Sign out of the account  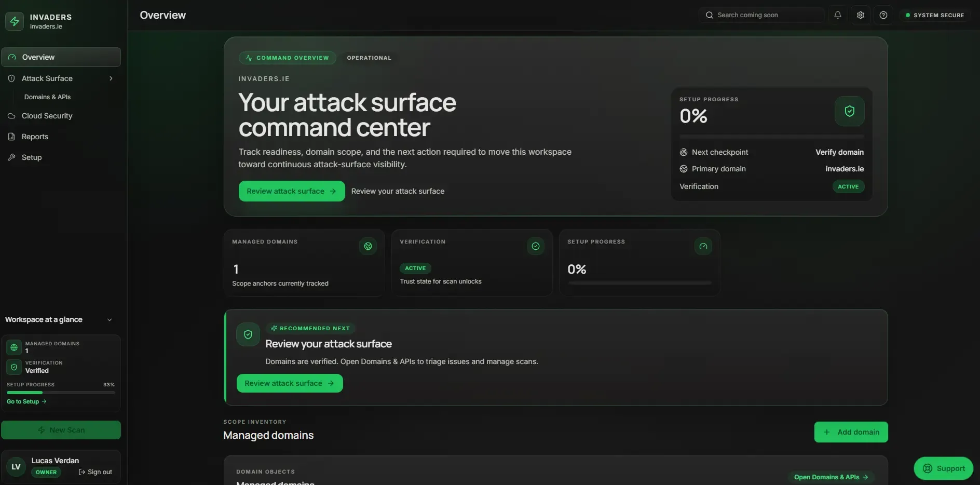96,472
